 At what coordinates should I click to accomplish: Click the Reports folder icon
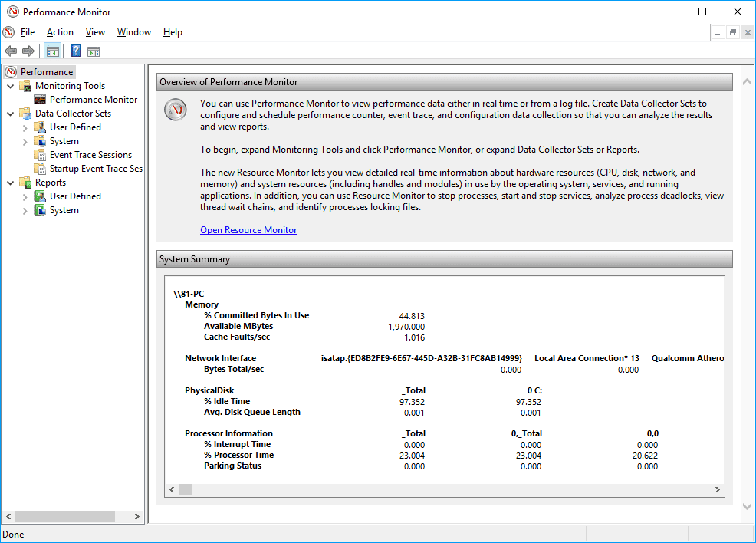25,183
